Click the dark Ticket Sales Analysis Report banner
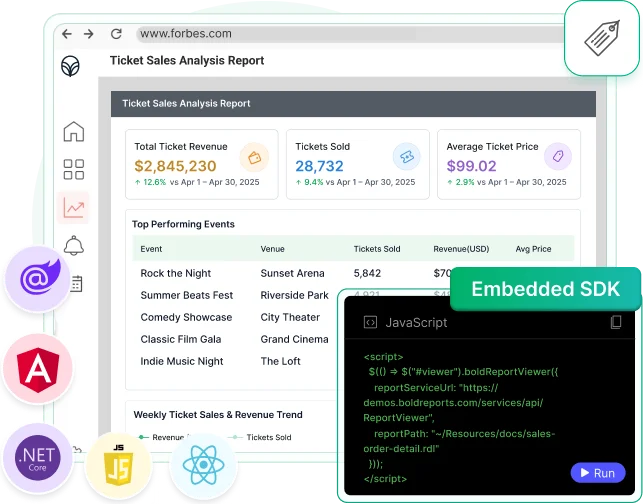The image size is (643, 504). [353, 104]
